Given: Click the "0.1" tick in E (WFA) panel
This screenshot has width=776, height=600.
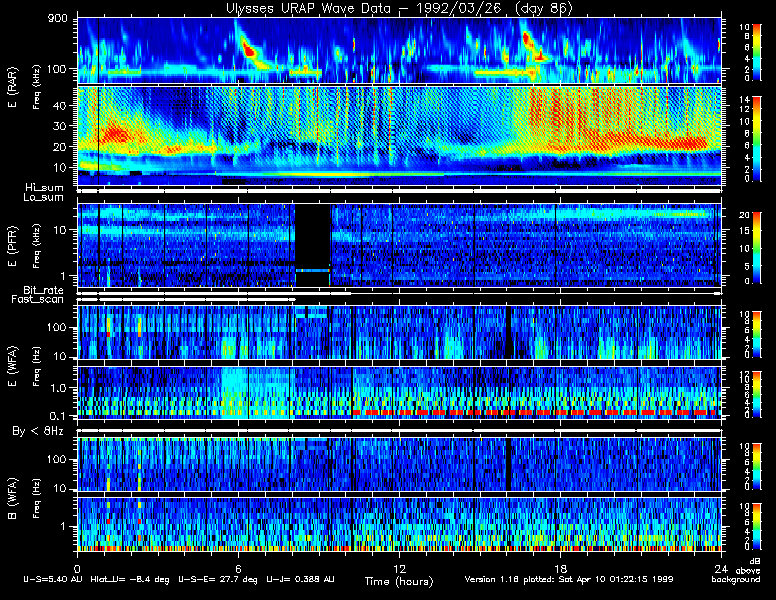Looking at the screenshot, I should coord(57,415).
